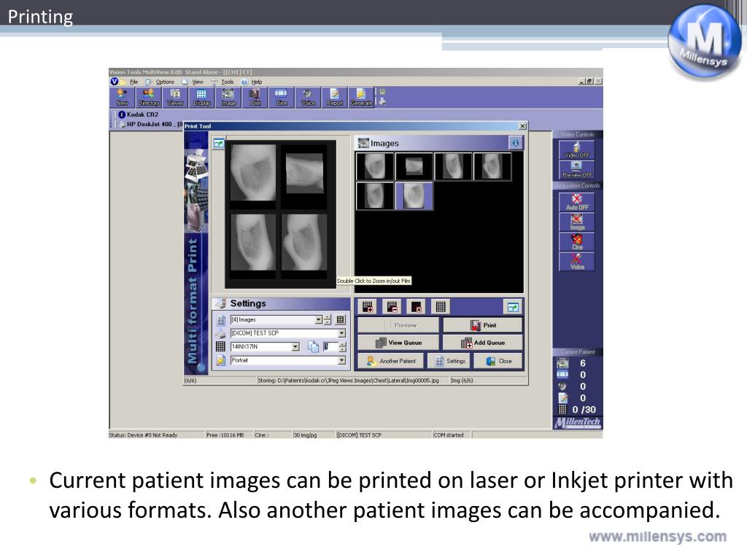The width and height of the screenshot is (747, 560).
Task: Click the copies number input field
Action: (330, 346)
